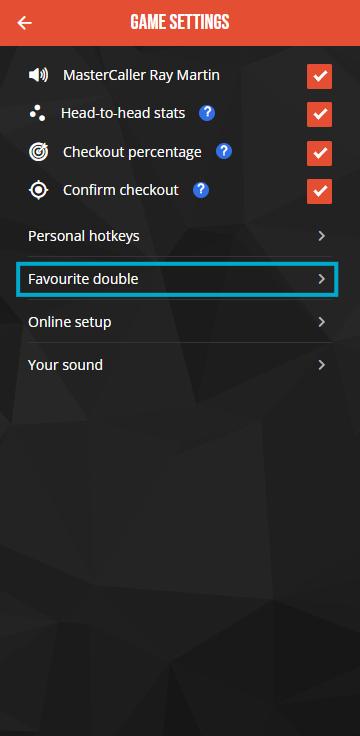Click the speaker icon beside MasterCaller
360x736 pixels.
tap(38, 75)
